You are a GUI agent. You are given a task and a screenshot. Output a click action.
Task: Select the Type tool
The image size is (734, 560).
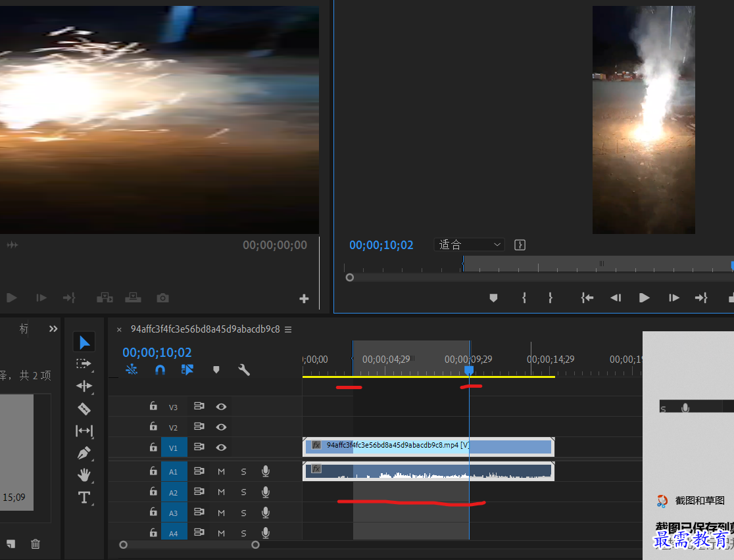(84, 498)
